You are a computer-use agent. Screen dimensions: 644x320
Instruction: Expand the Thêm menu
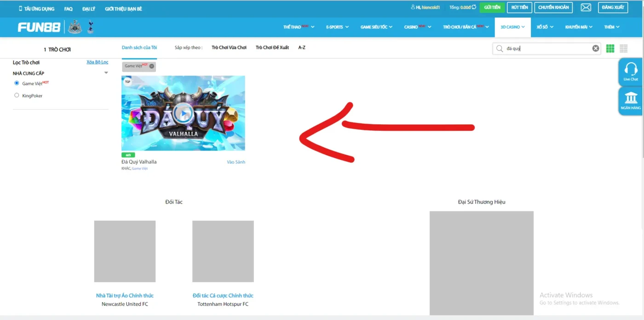pos(612,27)
